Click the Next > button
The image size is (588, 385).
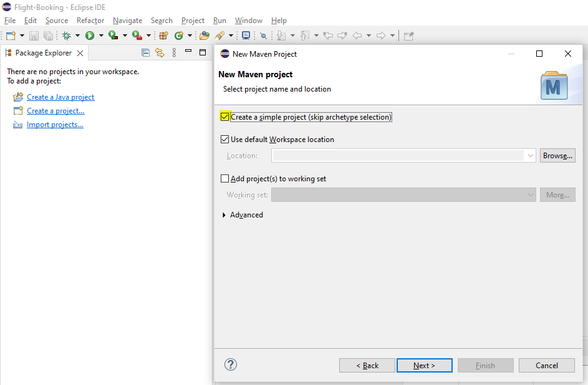tap(425, 366)
